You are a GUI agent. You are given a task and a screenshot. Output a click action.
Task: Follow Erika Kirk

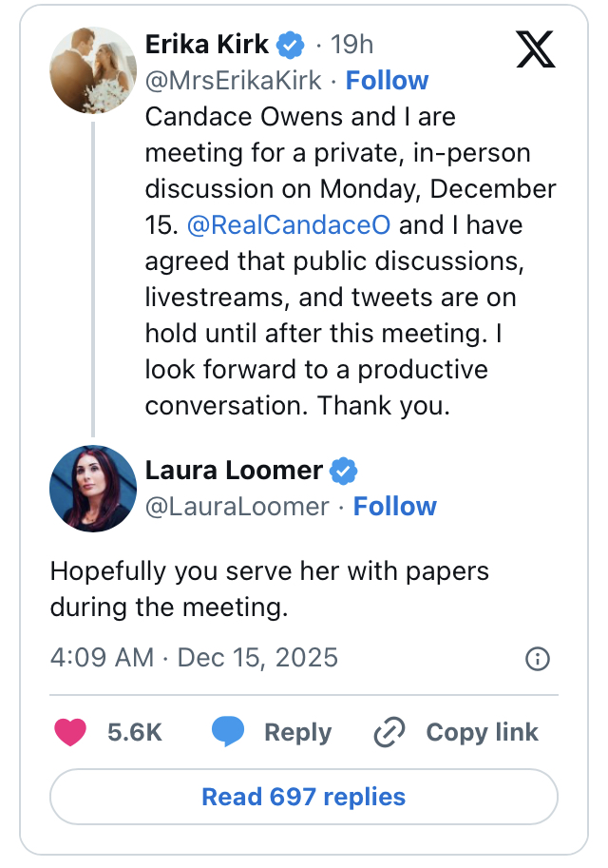[x=387, y=81]
